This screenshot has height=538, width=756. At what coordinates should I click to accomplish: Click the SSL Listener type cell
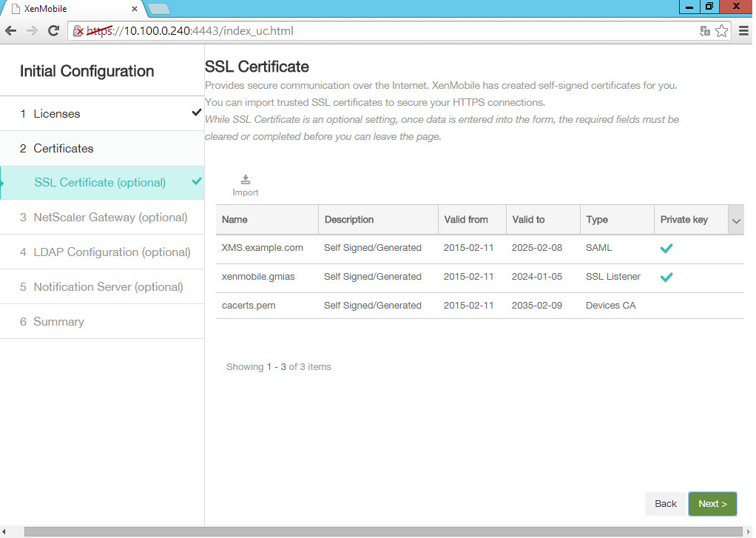(x=612, y=277)
